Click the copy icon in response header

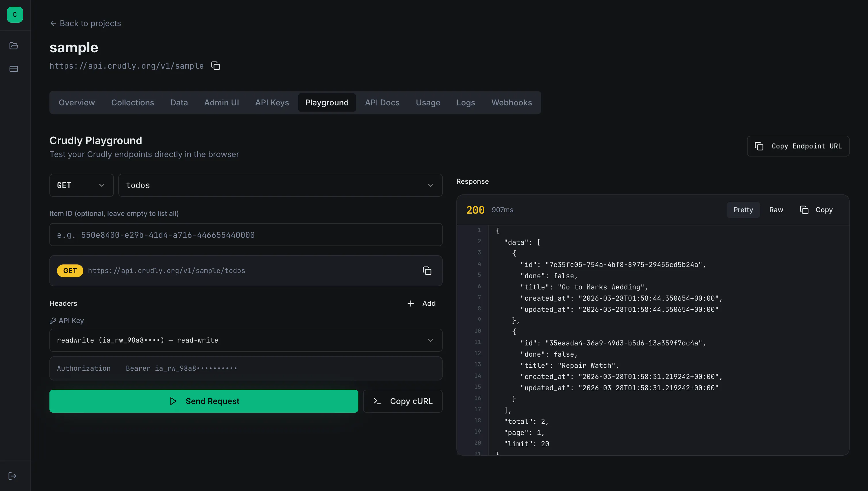804,210
